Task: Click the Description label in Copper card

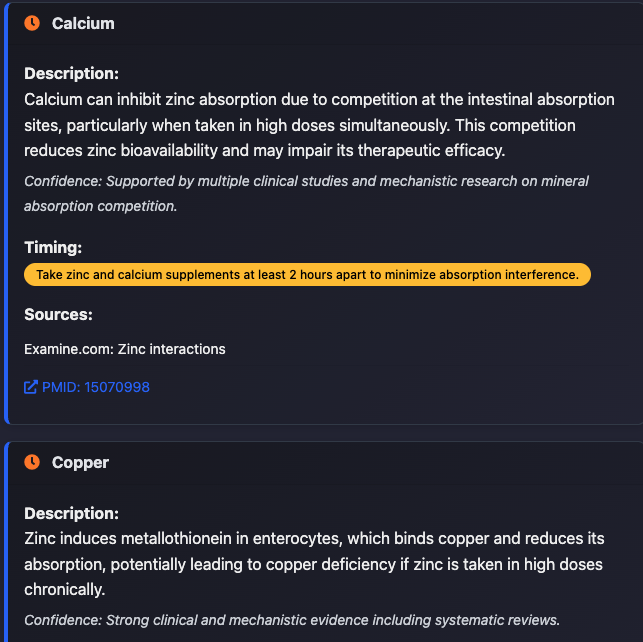Action: 71,513
